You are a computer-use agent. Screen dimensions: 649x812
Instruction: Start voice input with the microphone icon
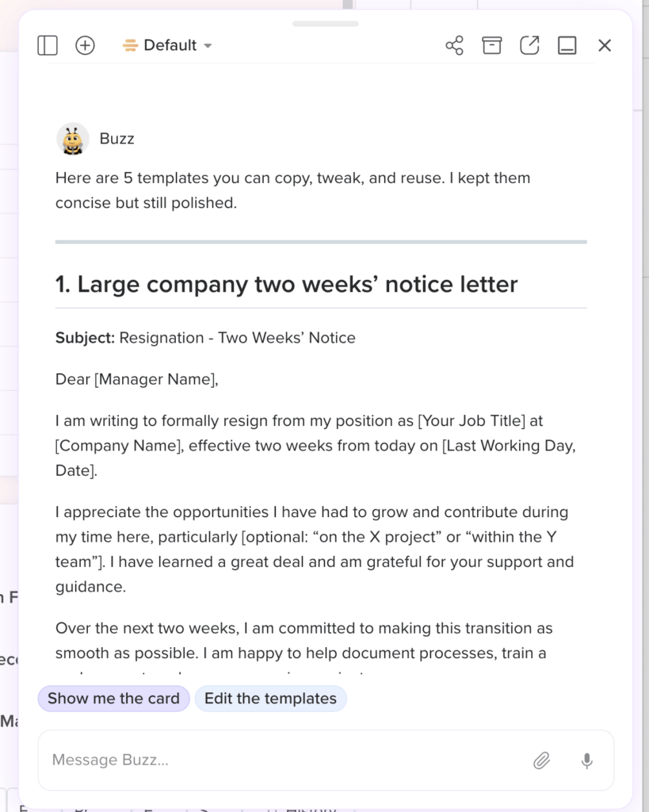(x=586, y=761)
